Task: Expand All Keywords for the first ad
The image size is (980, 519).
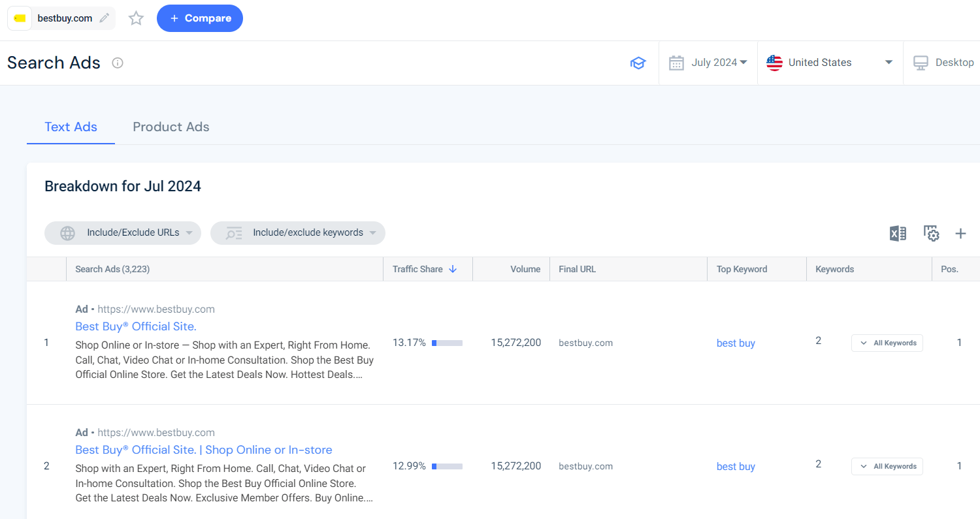Action: pos(887,343)
